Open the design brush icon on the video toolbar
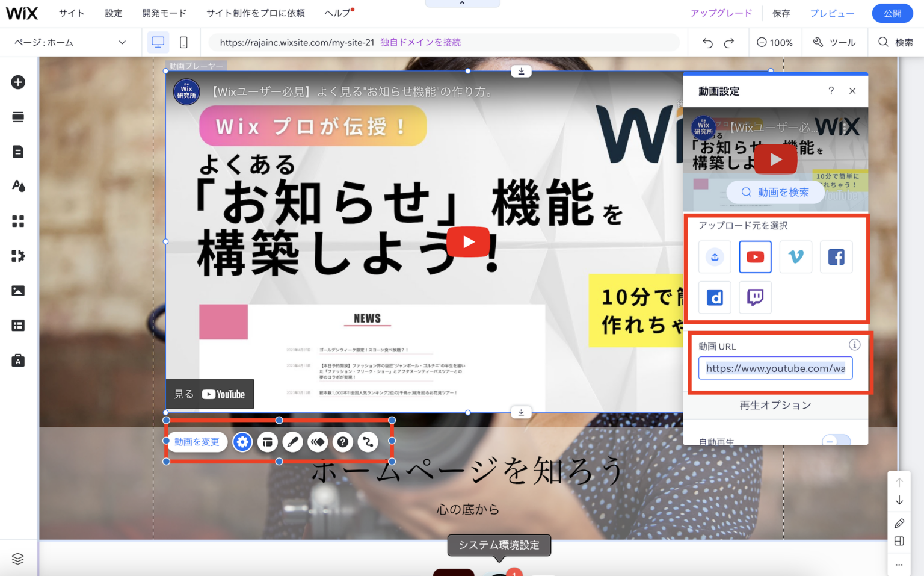 pos(292,442)
